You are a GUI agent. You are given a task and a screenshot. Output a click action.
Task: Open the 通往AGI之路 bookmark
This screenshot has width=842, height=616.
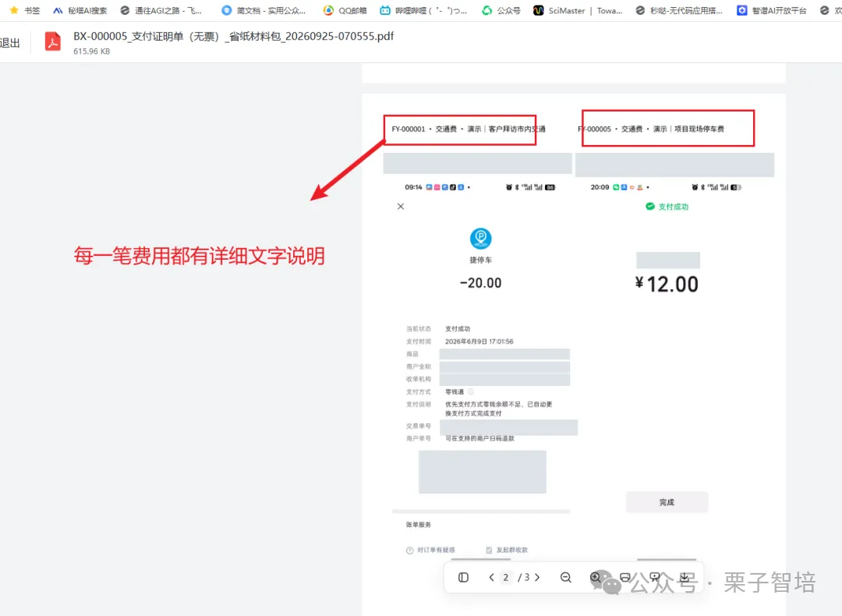pyautogui.click(x=161, y=10)
